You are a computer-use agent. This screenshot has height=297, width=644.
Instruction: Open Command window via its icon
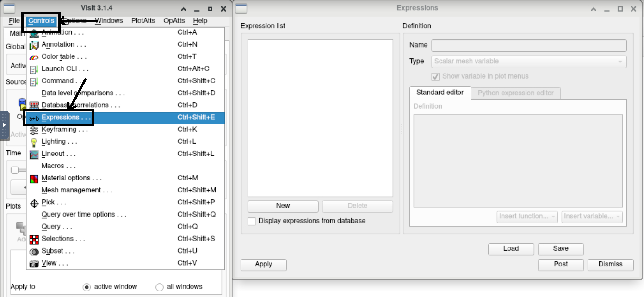pyautogui.click(x=34, y=81)
